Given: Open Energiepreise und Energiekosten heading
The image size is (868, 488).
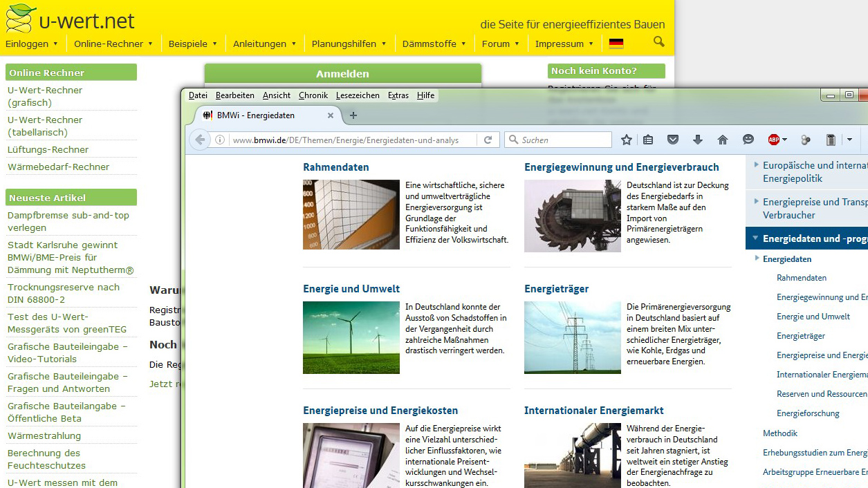Looking at the screenshot, I should (x=380, y=411).
